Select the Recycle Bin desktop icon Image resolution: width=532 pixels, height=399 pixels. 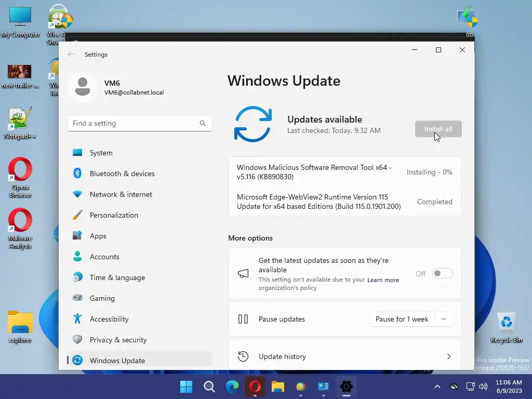point(506,327)
